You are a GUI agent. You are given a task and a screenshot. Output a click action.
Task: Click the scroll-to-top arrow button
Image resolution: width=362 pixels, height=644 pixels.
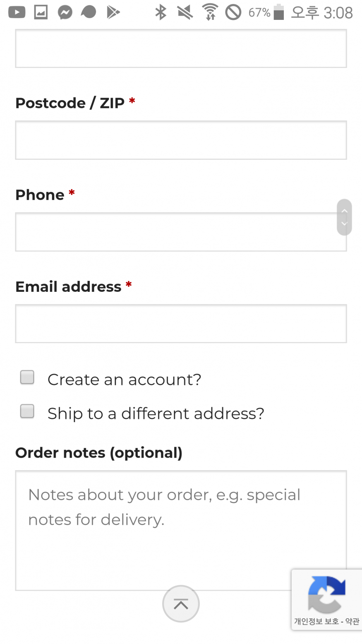181,604
